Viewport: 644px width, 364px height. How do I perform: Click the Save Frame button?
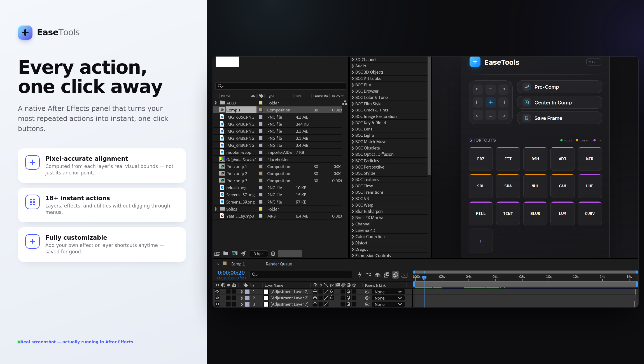pos(559,118)
